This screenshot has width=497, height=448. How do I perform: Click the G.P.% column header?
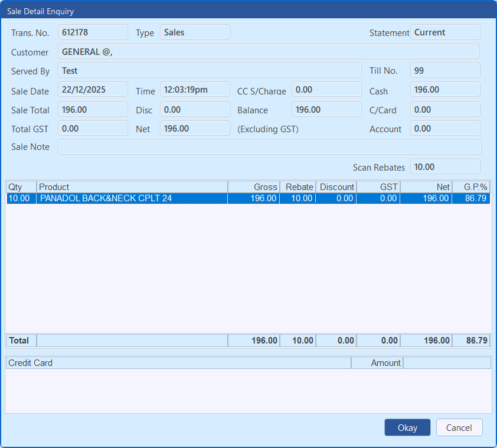click(x=471, y=187)
